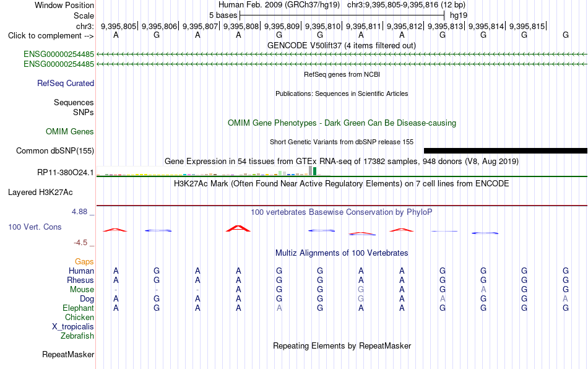Click the 9,395,812 position label
This screenshot has width=588, height=369.
click(405, 26)
